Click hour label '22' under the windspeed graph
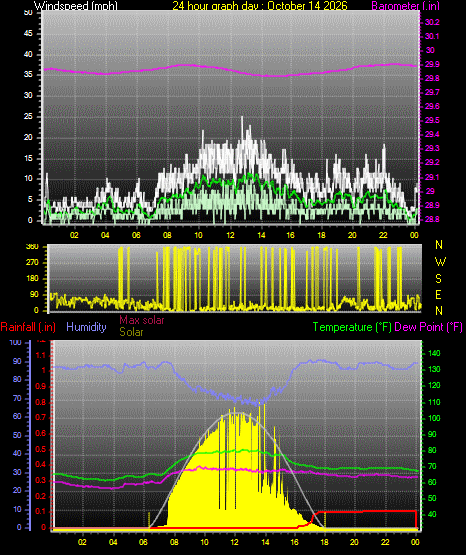Viewport: 466px width, 555px height. coord(383,235)
